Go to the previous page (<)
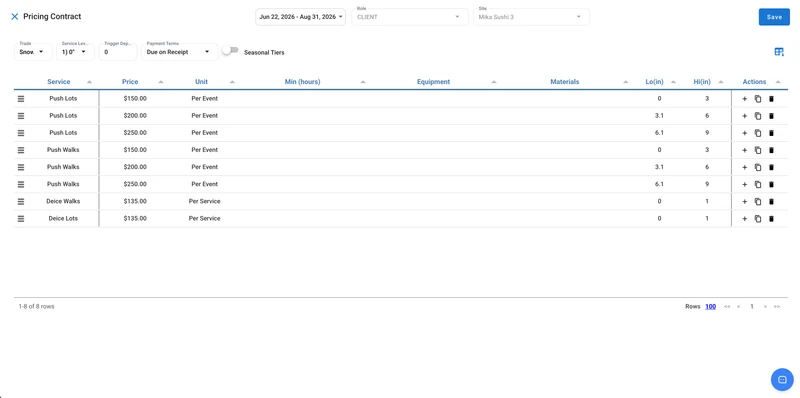This screenshot has height=398, width=800. (x=739, y=307)
